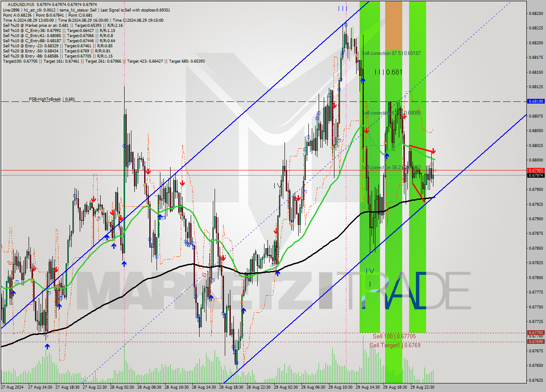The width and height of the screenshot is (546, 392).
Task: Click the 0.67775 price axis label
Action: click(536, 292)
